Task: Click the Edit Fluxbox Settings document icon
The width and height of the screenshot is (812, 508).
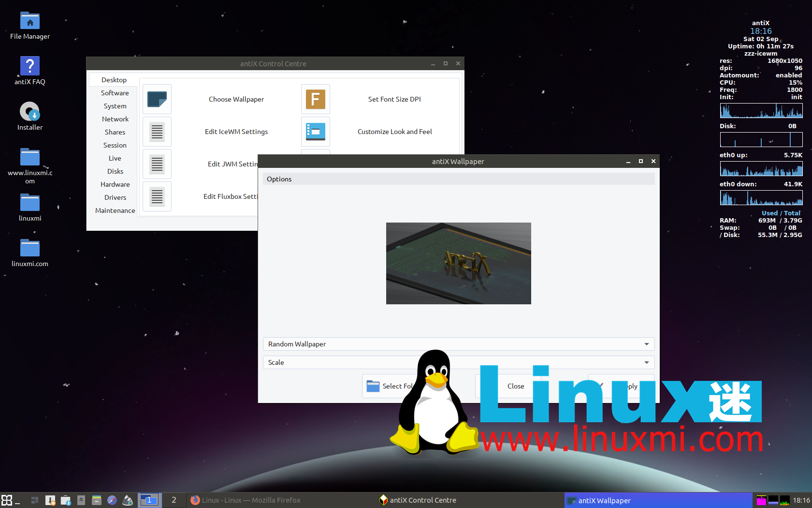Action: (x=157, y=196)
